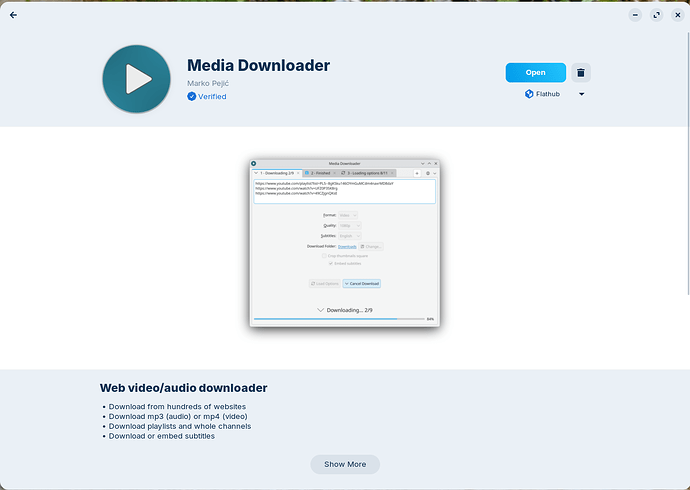The height and width of the screenshot is (490, 690).
Task: Click the Flathub cube source icon
Action: point(529,94)
